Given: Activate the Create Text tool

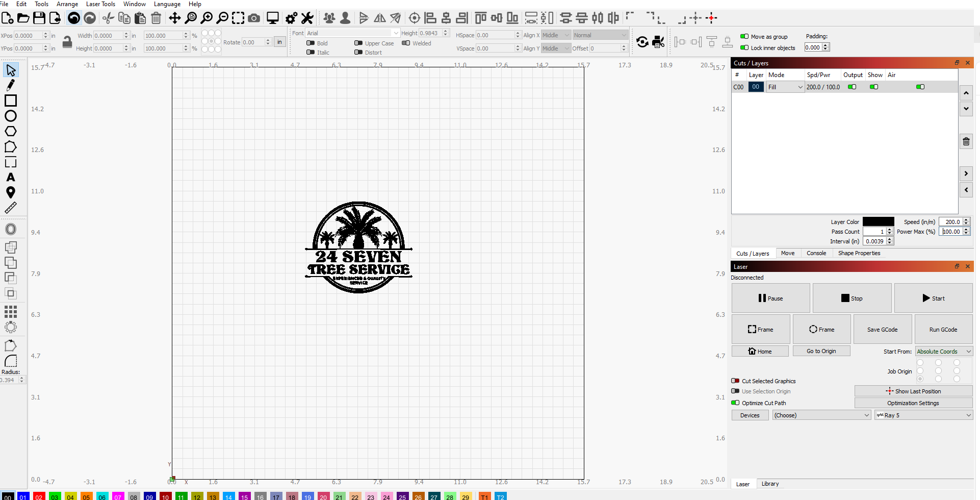Looking at the screenshot, I should pyautogui.click(x=11, y=177).
